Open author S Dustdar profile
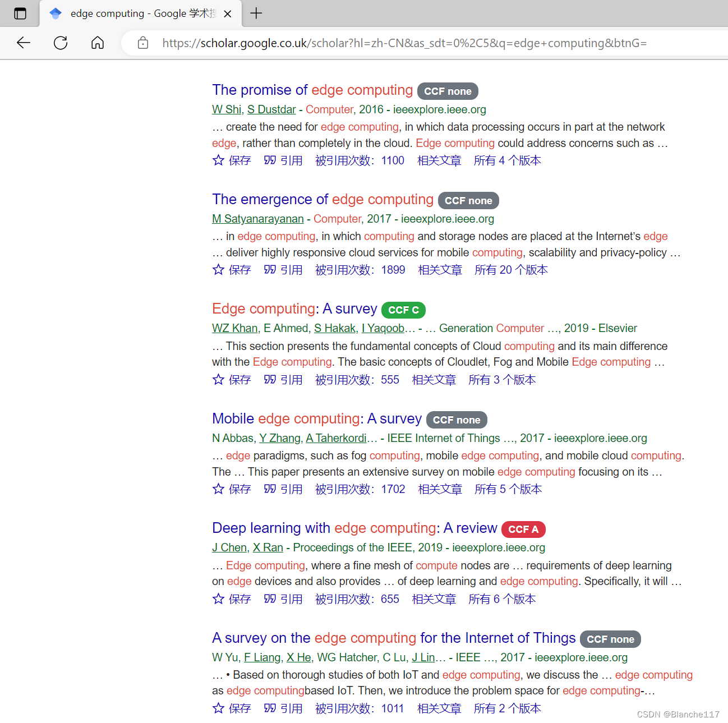This screenshot has width=728, height=723. click(x=271, y=109)
